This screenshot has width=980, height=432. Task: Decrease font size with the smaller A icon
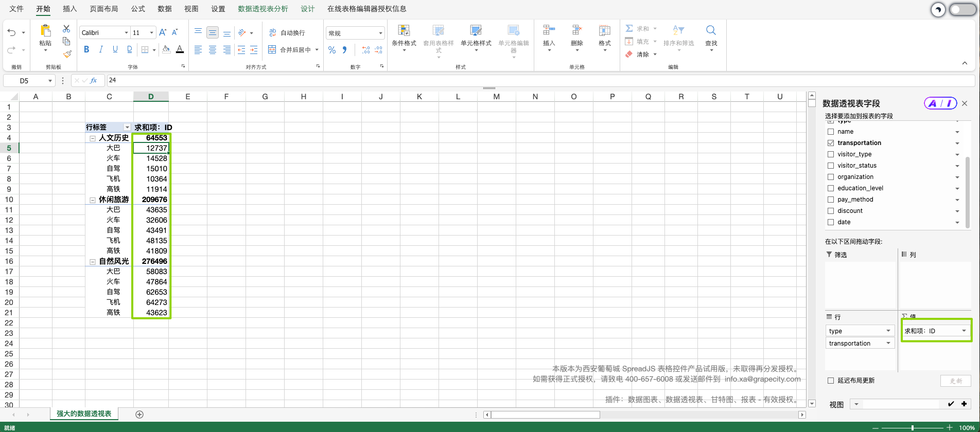pos(175,32)
